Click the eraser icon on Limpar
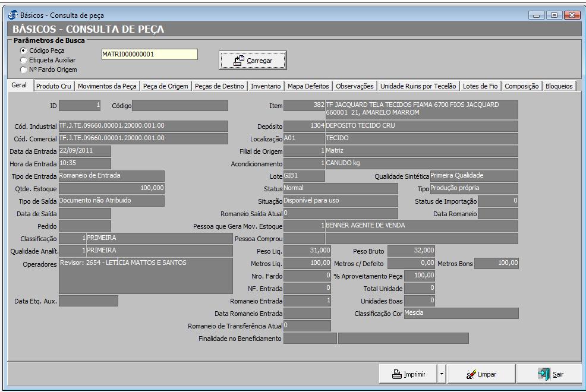 [471, 374]
